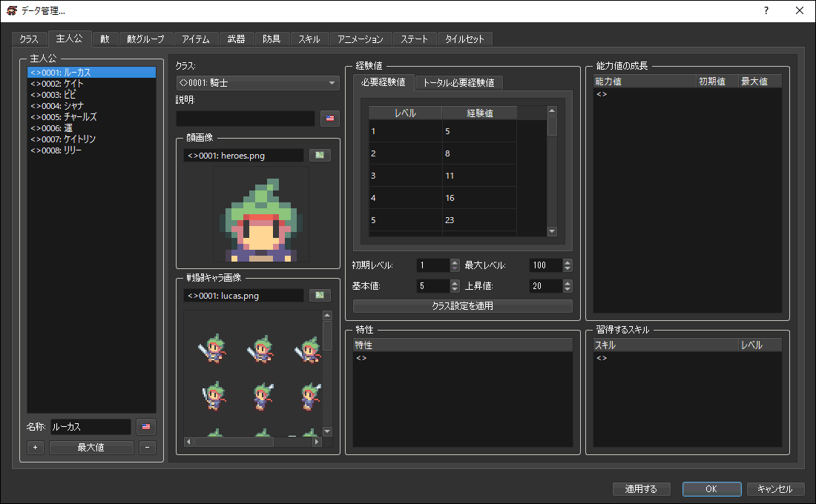Switch to the トータル必要経験値 tab
This screenshot has width=816, height=504.
(458, 82)
